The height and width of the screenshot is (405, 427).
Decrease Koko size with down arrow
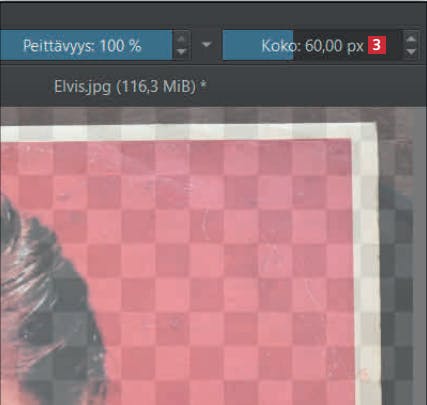tap(411, 52)
